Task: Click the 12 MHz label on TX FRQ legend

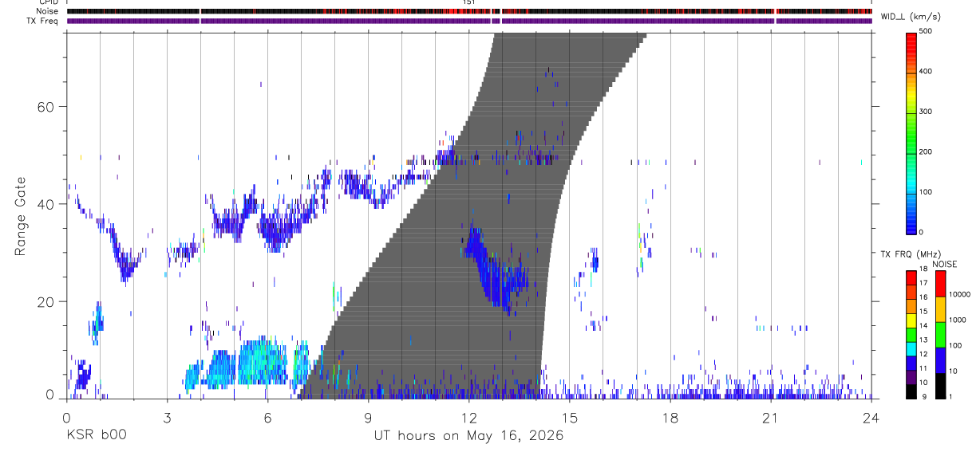Action: (923, 354)
